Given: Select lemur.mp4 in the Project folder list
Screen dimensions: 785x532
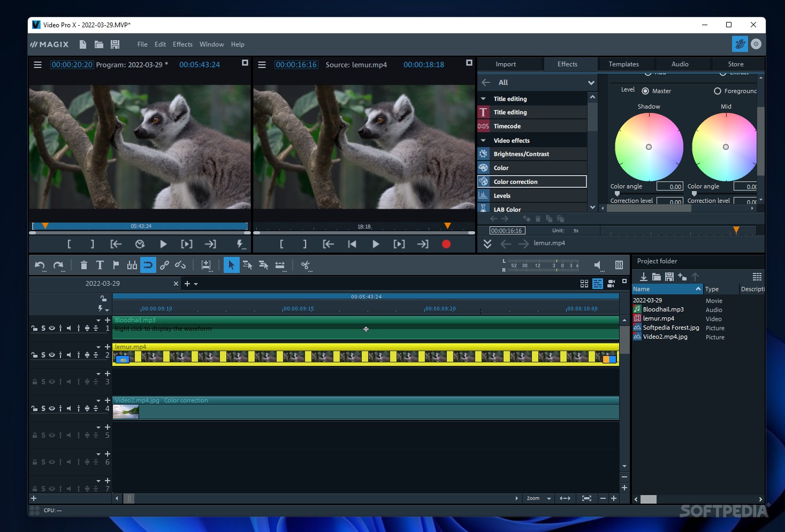Looking at the screenshot, I should click(x=658, y=318).
